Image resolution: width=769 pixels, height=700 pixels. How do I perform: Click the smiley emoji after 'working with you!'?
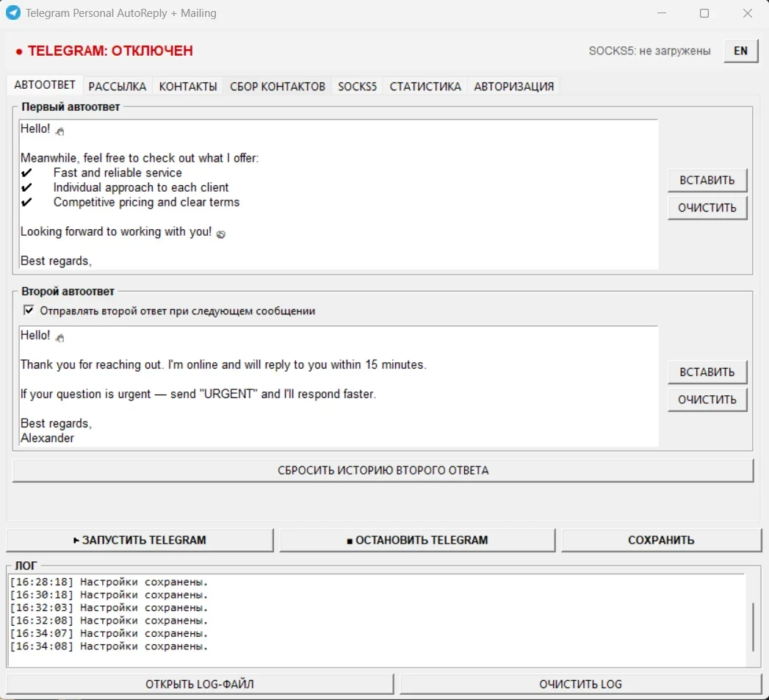point(220,234)
